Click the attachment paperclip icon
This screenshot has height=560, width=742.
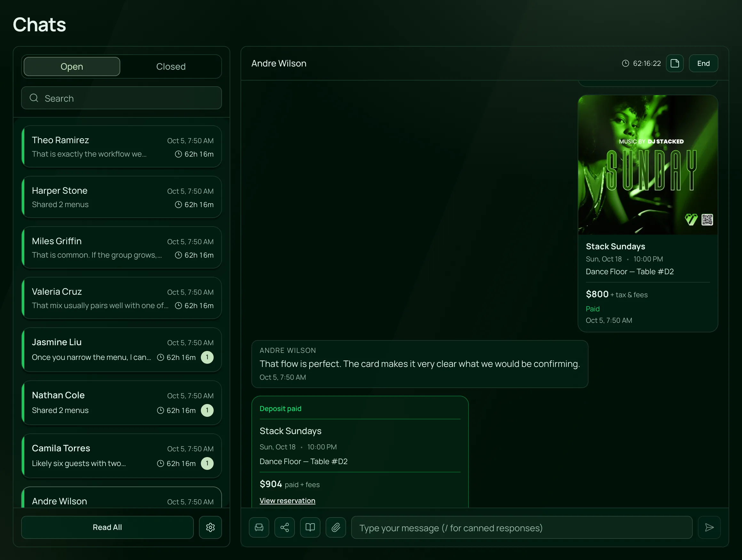coord(336,527)
